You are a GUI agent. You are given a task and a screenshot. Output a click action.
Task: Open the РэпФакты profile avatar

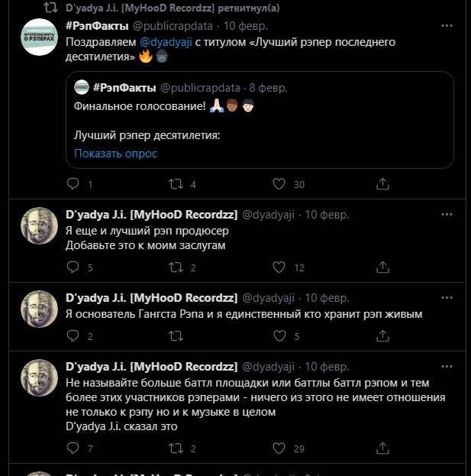(x=40, y=37)
